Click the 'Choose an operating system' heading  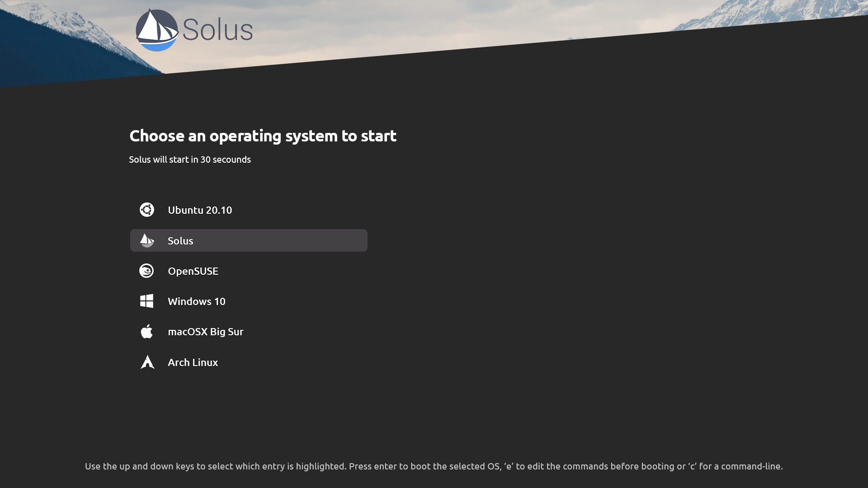tap(263, 136)
